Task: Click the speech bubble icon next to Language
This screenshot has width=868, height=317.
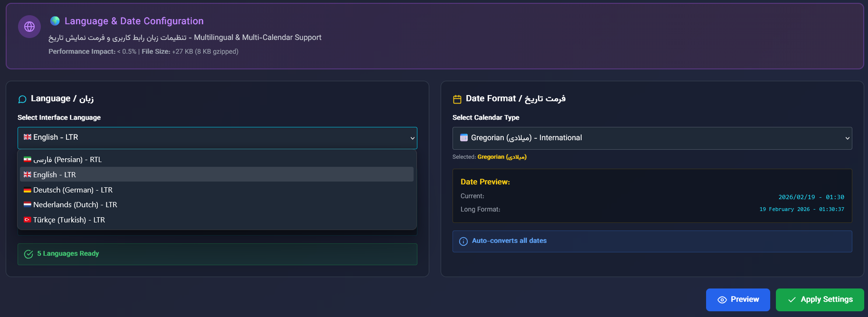Action: [22, 99]
